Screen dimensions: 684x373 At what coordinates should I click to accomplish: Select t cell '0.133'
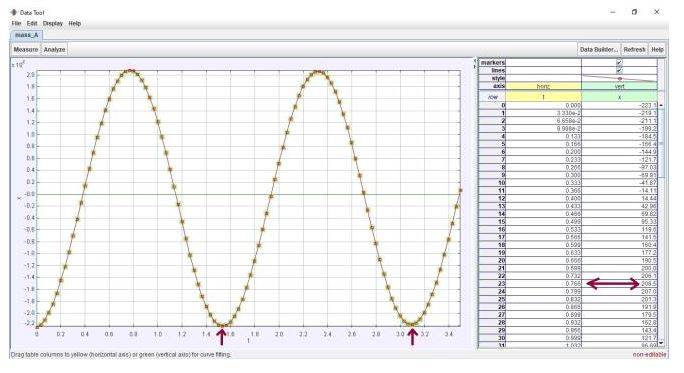543,137
